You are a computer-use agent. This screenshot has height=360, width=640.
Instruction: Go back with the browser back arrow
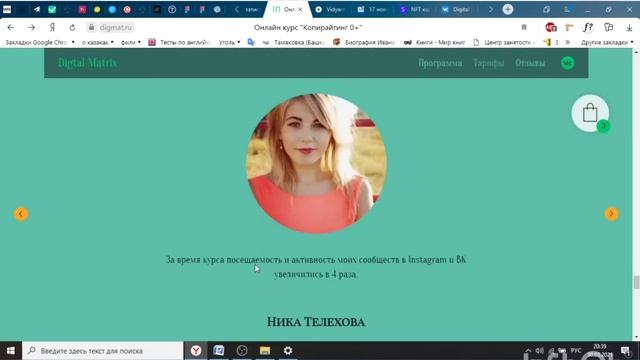click(11, 27)
